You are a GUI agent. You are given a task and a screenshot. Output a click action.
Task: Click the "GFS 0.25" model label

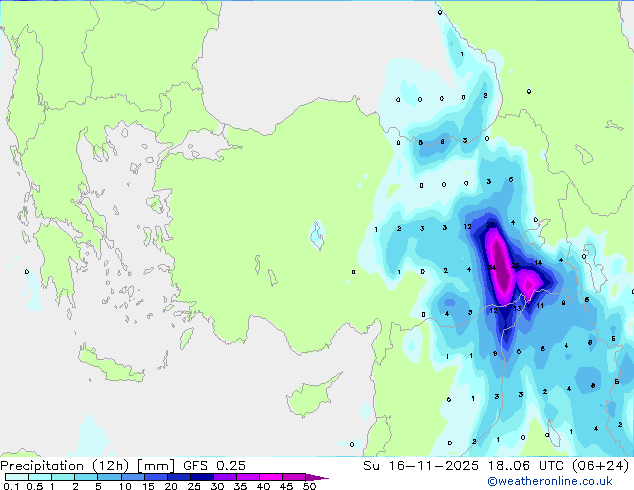click(214, 466)
